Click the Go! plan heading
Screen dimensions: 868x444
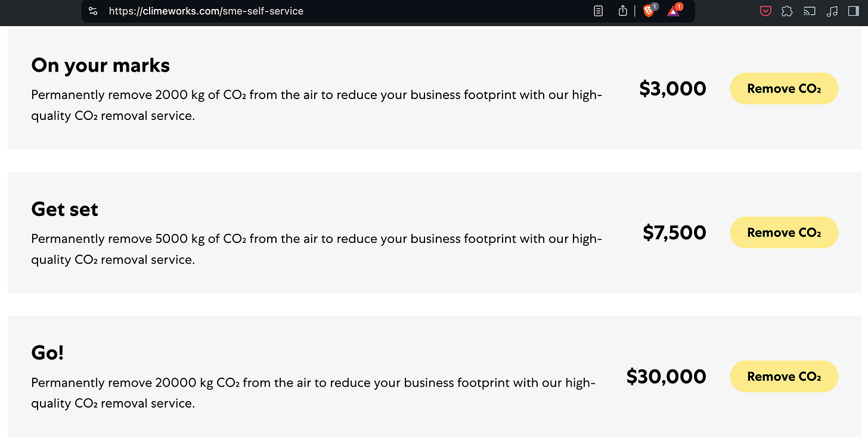point(47,353)
